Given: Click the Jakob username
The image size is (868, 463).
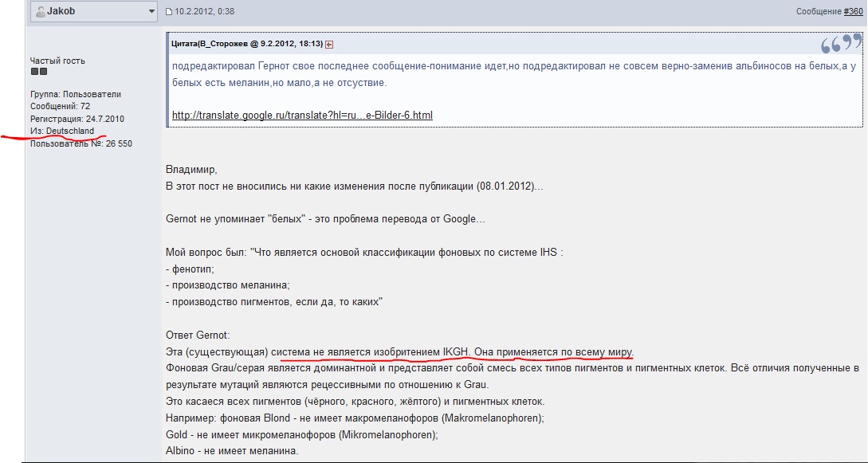Looking at the screenshot, I should click(61, 12).
